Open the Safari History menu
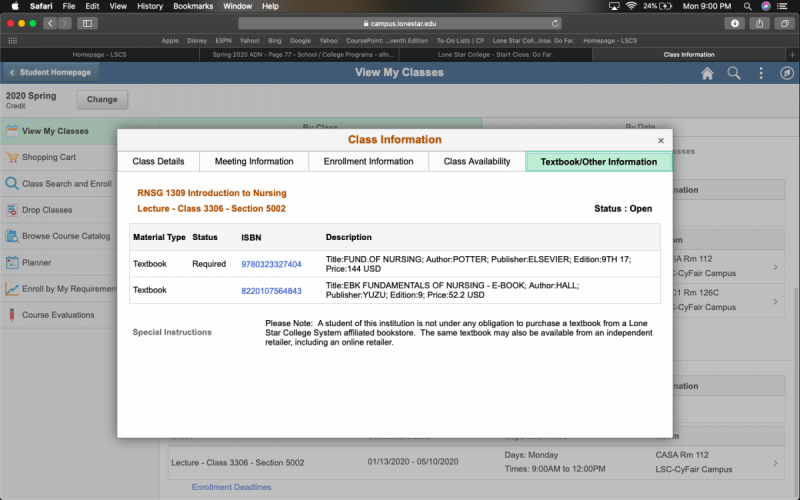The width and height of the screenshot is (800, 500). tap(149, 6)
